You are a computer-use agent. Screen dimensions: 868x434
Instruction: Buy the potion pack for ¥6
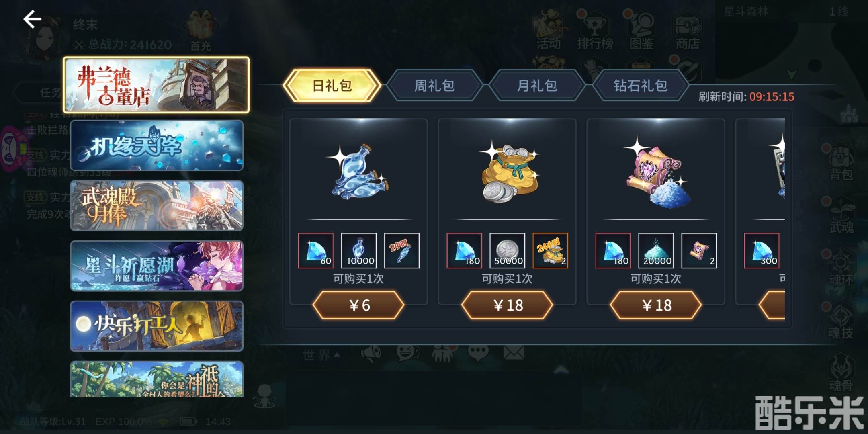pyautogui.click(x=358, y=305)
